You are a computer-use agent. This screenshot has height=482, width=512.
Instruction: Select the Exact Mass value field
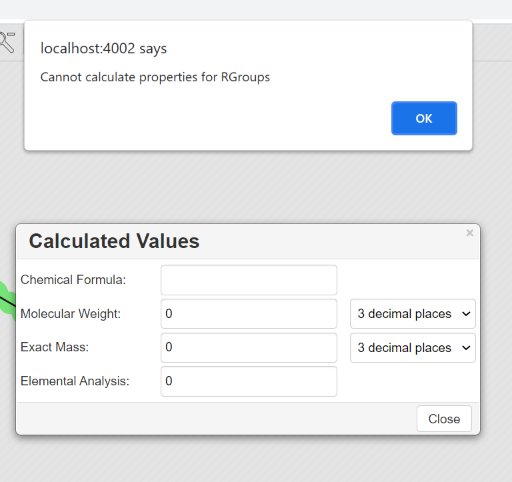(249, 348)
